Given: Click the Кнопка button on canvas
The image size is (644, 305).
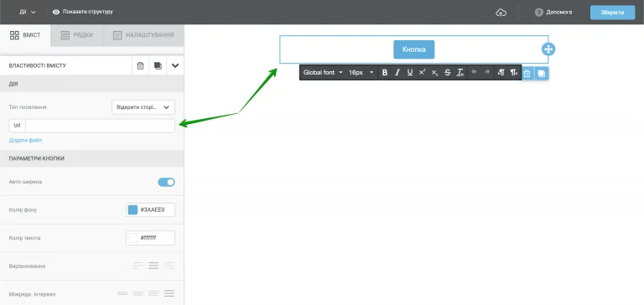Looking at the screenshot, I should pyautogui.click(x=413, y=49).
